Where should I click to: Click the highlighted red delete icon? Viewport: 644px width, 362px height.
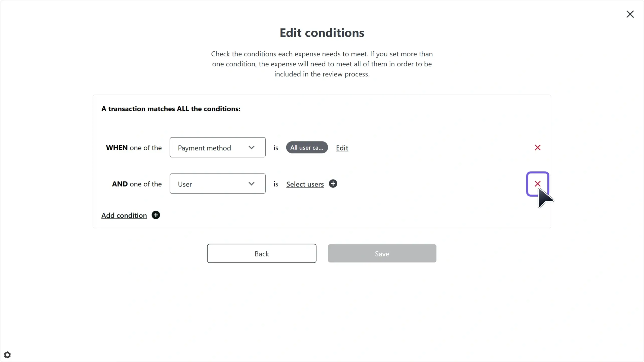(538, 183)
